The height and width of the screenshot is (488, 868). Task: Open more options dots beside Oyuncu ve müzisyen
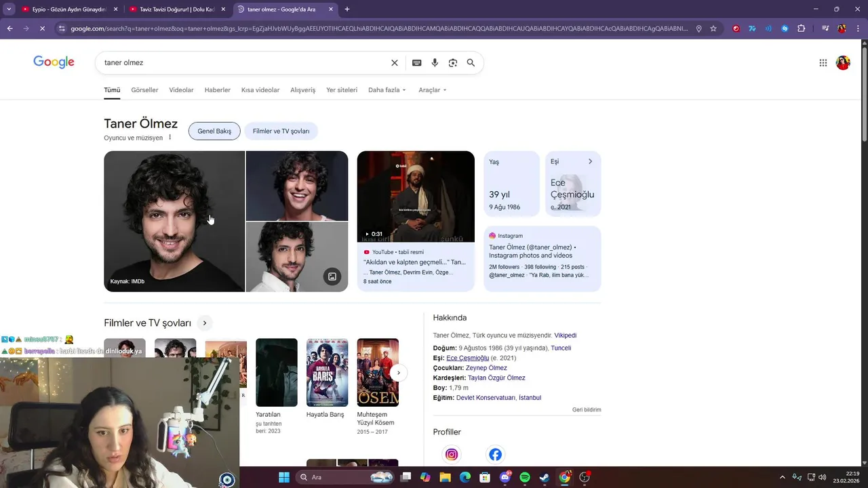170,138
